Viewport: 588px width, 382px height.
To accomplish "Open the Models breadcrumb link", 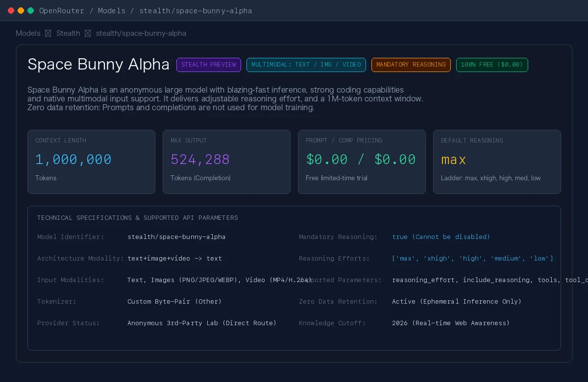I will pyautogui.click(x=28, y=33).
